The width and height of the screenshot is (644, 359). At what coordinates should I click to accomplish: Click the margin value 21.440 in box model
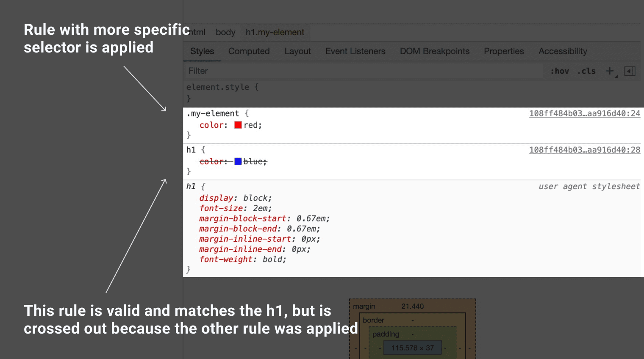[x=413, y=306]
